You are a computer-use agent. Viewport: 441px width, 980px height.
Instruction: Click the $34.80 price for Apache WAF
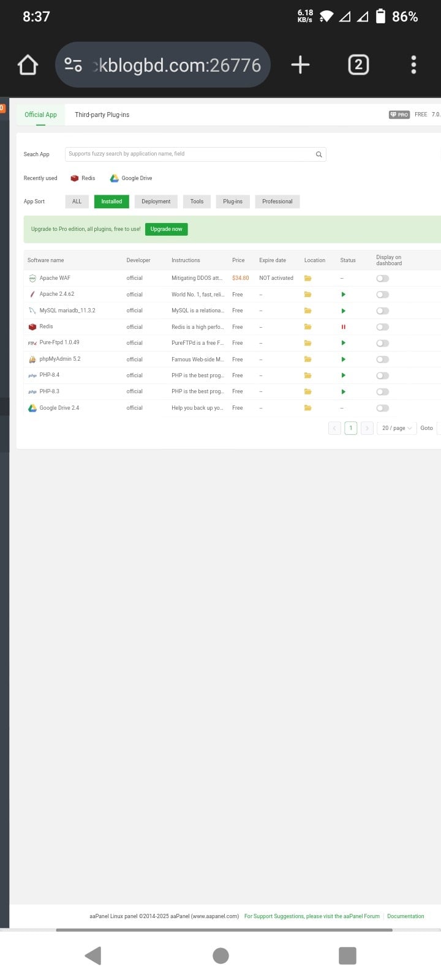241,278
